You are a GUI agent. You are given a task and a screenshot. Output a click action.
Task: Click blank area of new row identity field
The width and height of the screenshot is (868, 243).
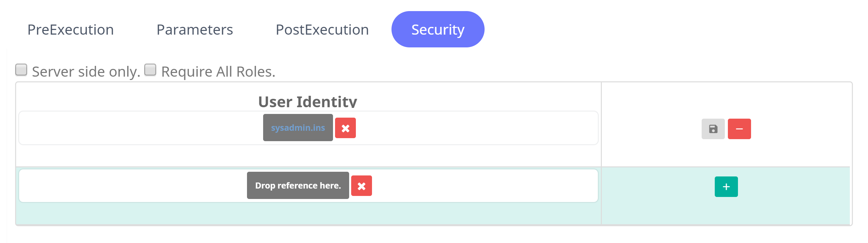[135, 186]
